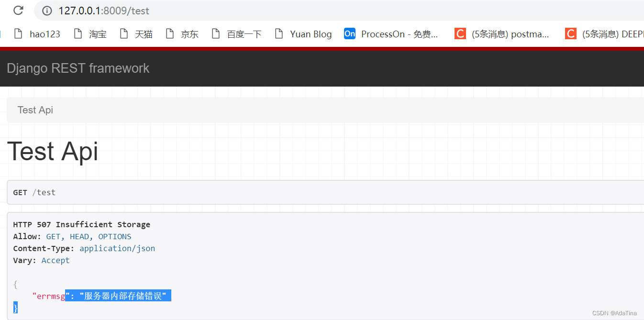
Task: Click the highlighted closing brace of JSON
Action: 15,308
